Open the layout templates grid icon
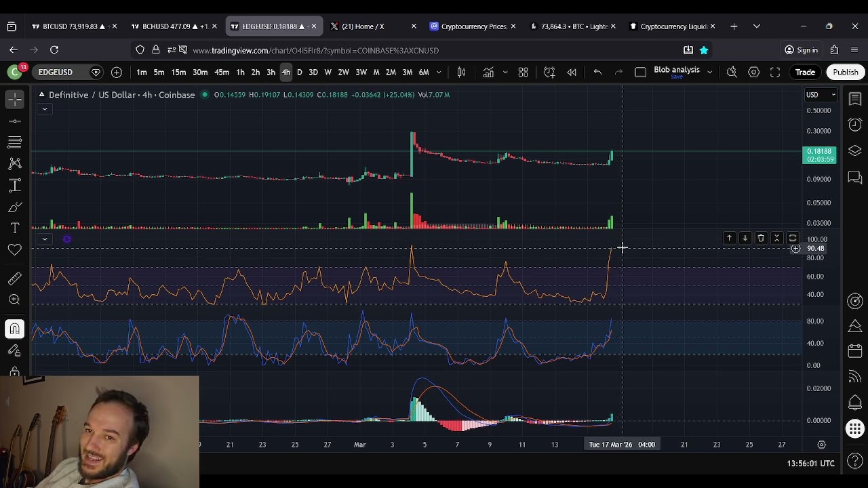The image size is (868, 488). pos(523,73)
